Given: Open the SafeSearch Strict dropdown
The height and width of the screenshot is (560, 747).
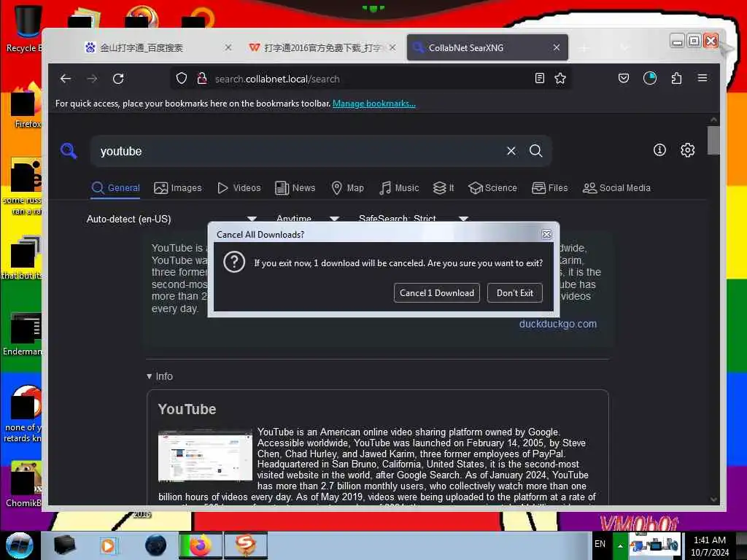Looking at the screenshot, I should (x=414, y=219).
